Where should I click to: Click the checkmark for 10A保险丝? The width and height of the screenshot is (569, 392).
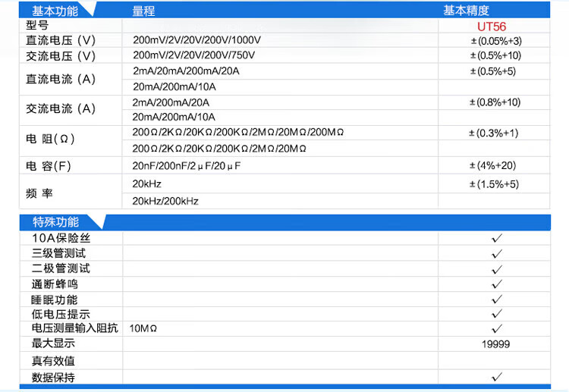pos(497,238)
